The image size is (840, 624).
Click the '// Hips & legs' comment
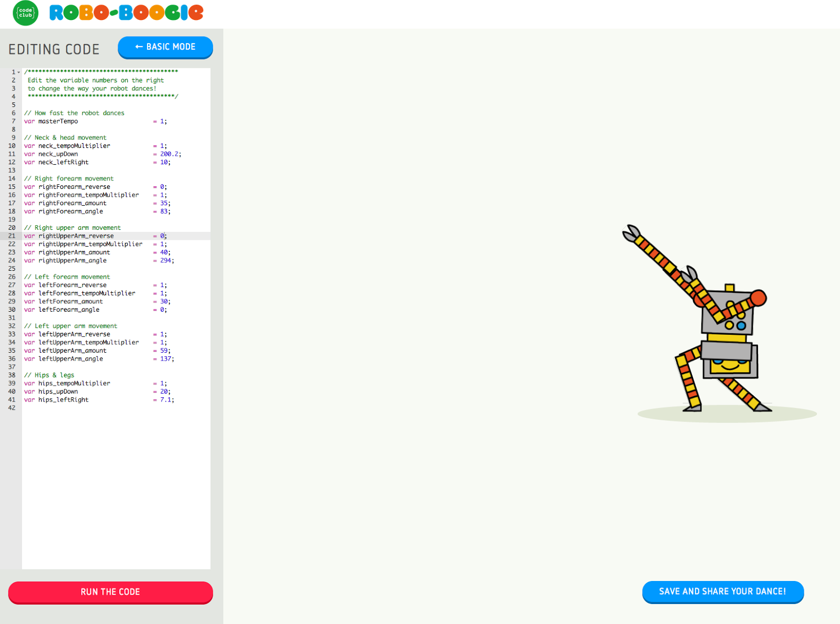point(49,375)
